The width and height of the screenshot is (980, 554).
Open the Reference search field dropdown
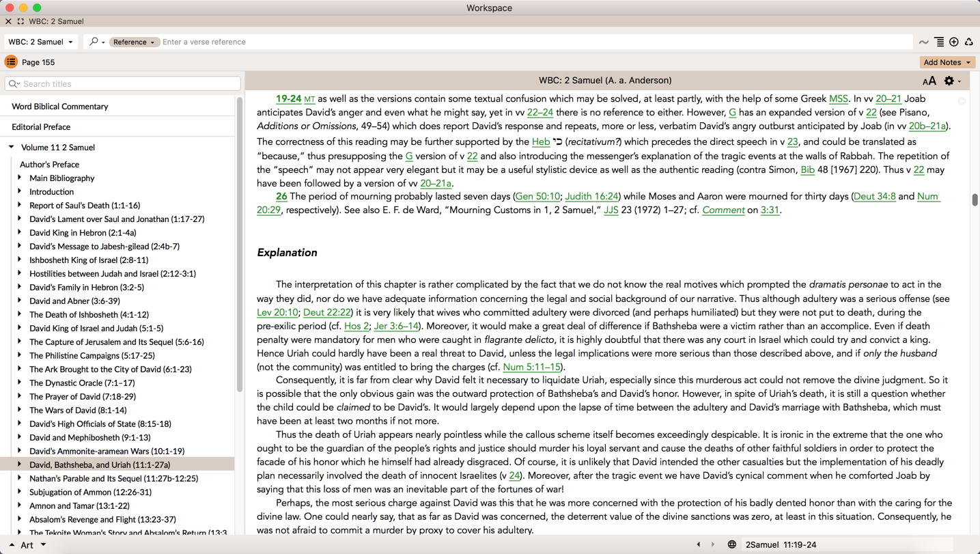coord(134,42)
